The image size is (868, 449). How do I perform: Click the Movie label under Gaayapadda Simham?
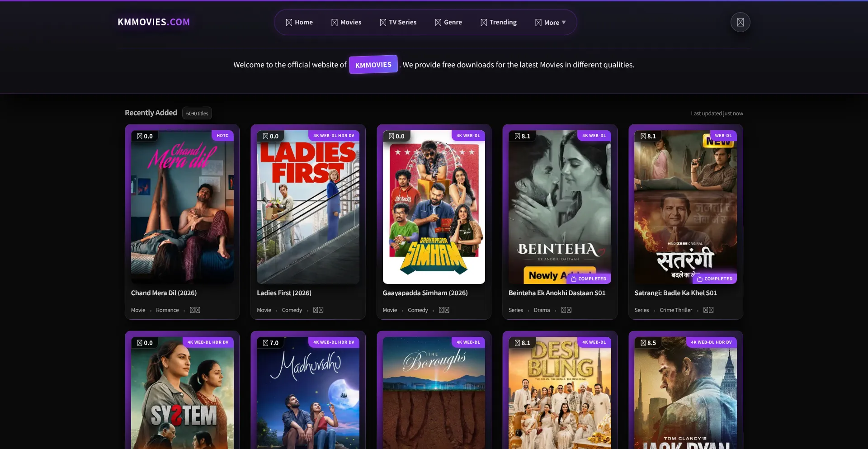tap(390, 310)
